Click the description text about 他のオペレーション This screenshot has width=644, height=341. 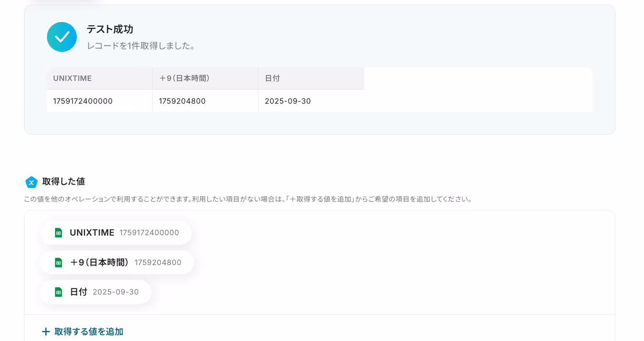249,199
